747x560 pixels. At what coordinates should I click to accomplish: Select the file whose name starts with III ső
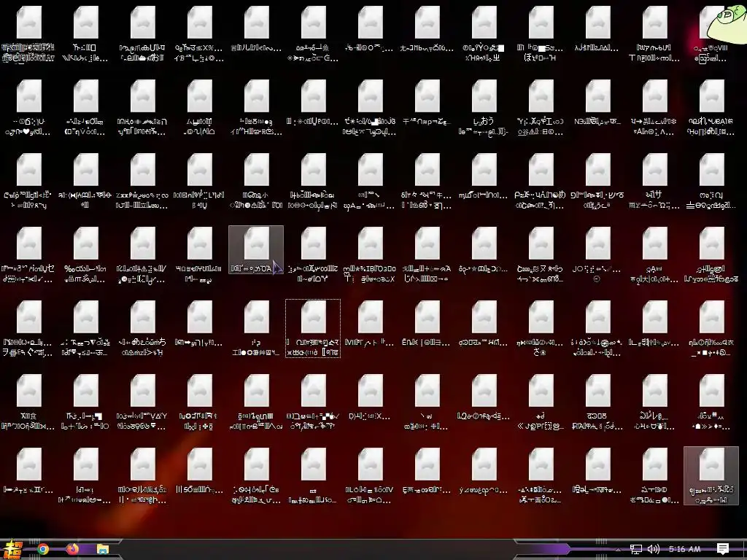click(x=199, y=472)
